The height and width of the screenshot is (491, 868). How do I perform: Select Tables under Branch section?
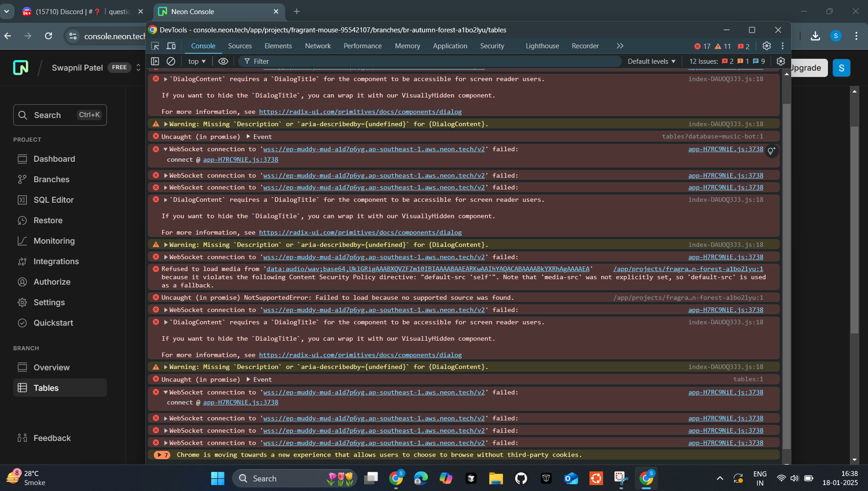(x=60, y=388)
